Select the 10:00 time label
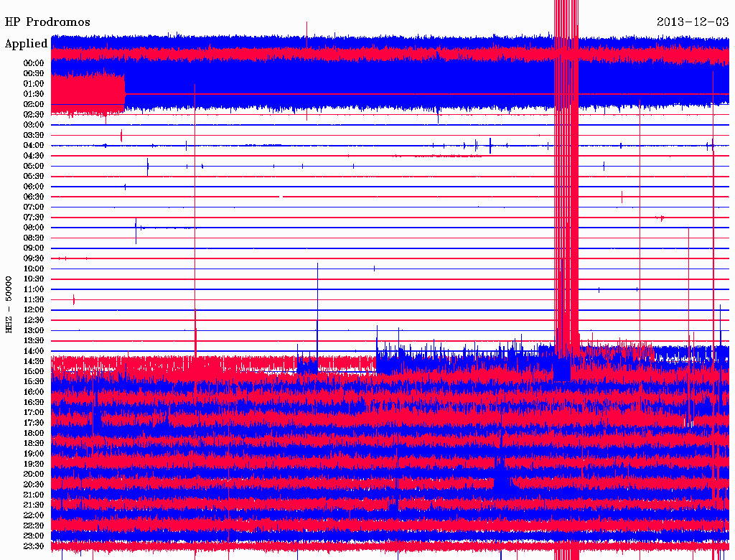The image size is (735, 560). [x=34, y=269]
